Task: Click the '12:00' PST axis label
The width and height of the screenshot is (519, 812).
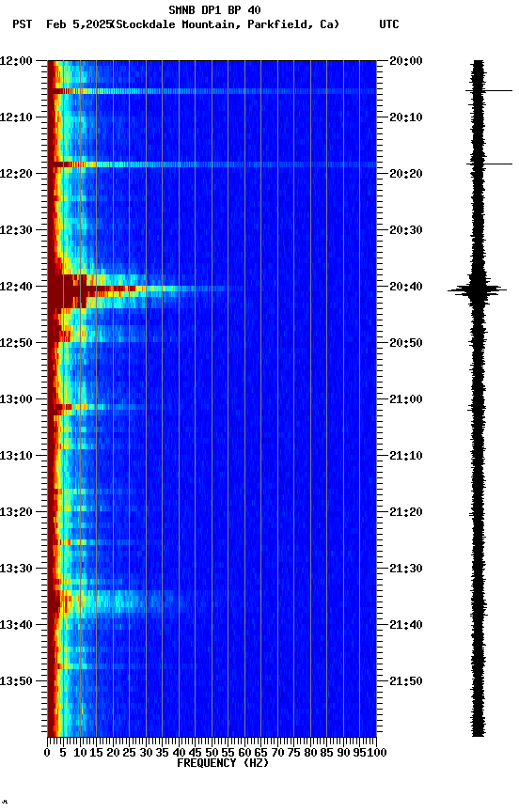Action: tap(16, 61)
